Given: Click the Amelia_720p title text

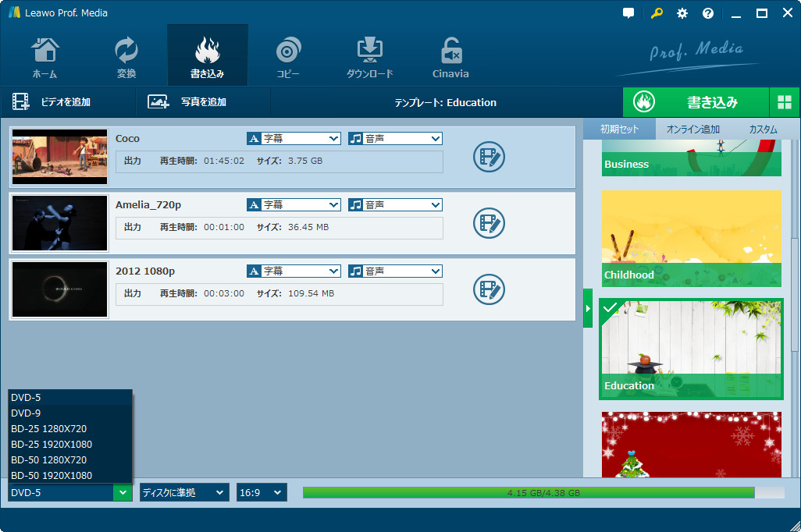Looking at the screenshot, I should pos(148,204).
